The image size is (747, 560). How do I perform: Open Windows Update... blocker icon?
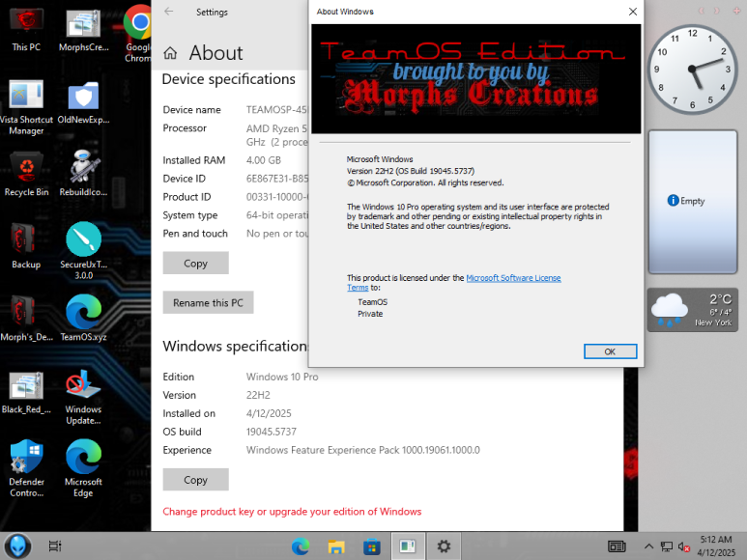pos(83,397)
